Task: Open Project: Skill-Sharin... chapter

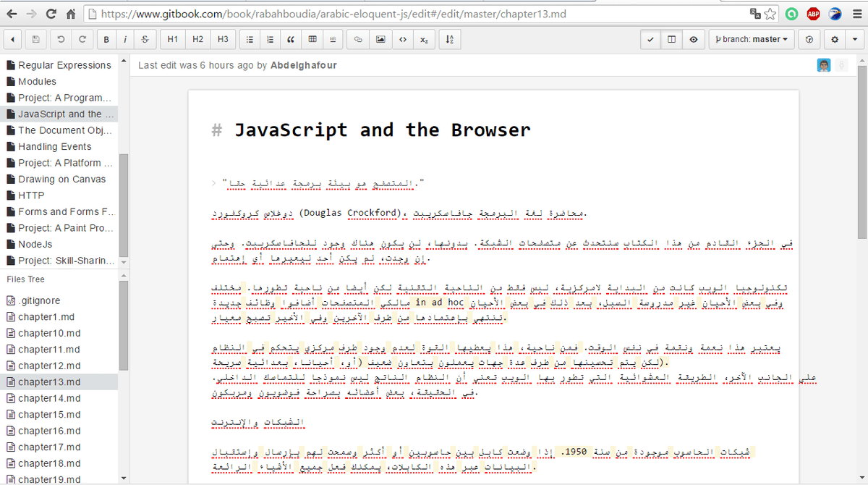Action: [59, 261]
